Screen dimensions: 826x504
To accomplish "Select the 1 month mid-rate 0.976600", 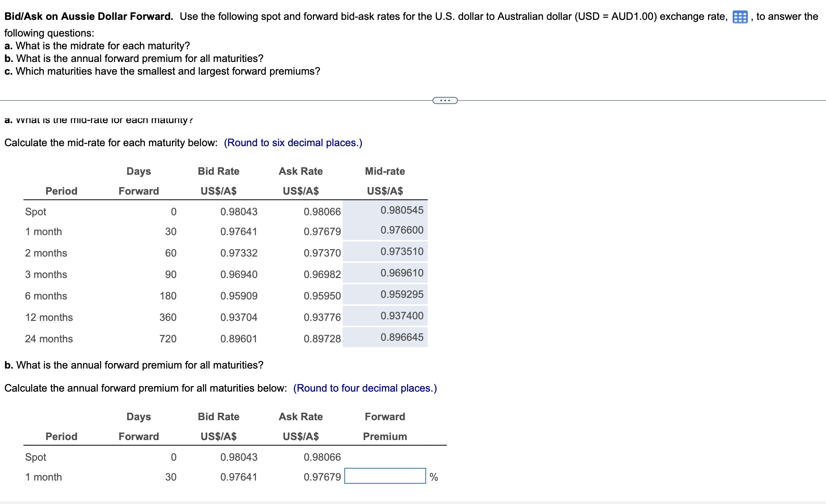I will click(401, 230).
